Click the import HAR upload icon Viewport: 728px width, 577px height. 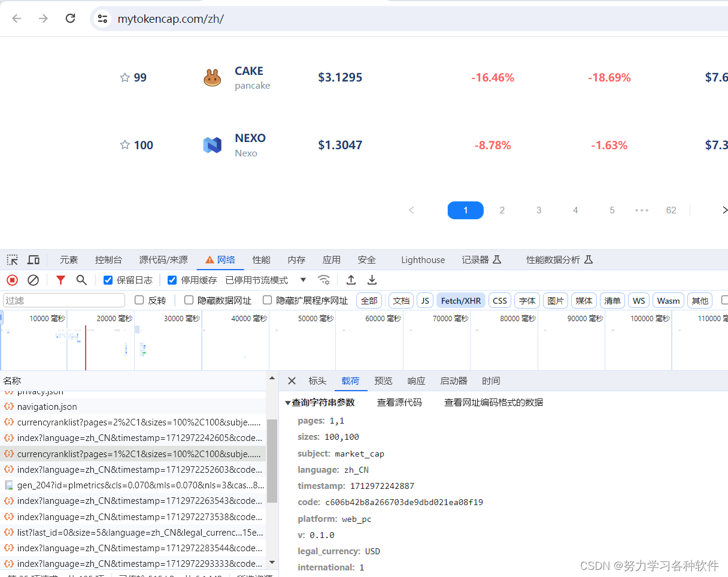pos(351,280)
